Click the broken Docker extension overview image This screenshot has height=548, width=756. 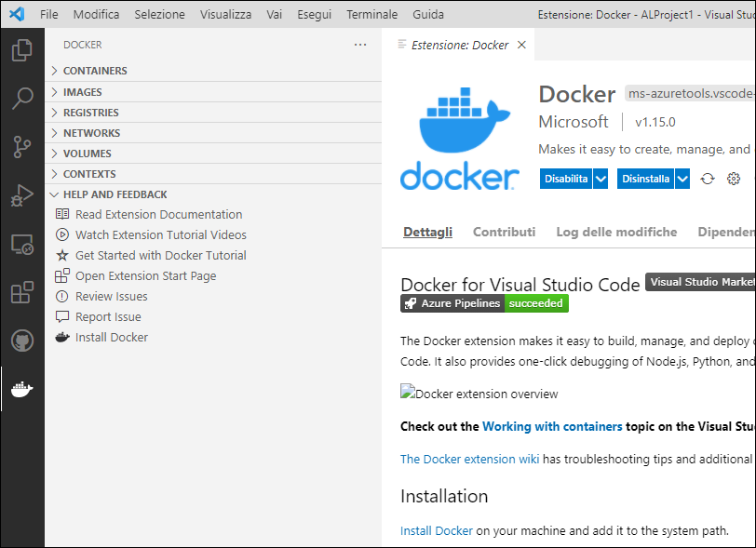pos(479,394)
